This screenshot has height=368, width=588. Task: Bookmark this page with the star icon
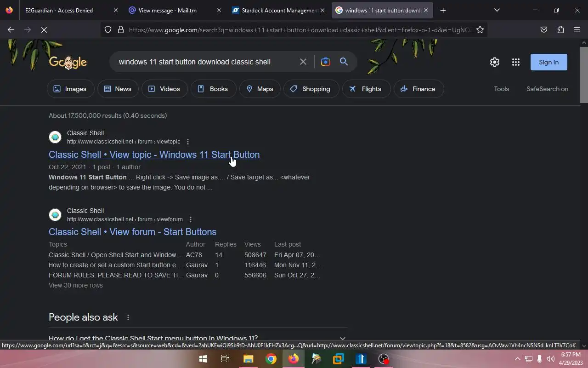(x=480, y=29)
